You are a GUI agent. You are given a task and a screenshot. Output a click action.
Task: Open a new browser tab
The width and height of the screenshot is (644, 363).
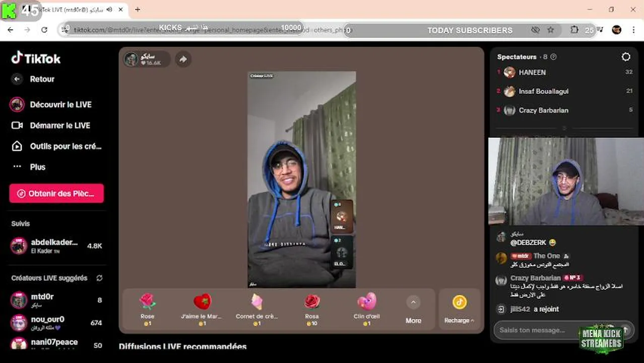point(138,9)
